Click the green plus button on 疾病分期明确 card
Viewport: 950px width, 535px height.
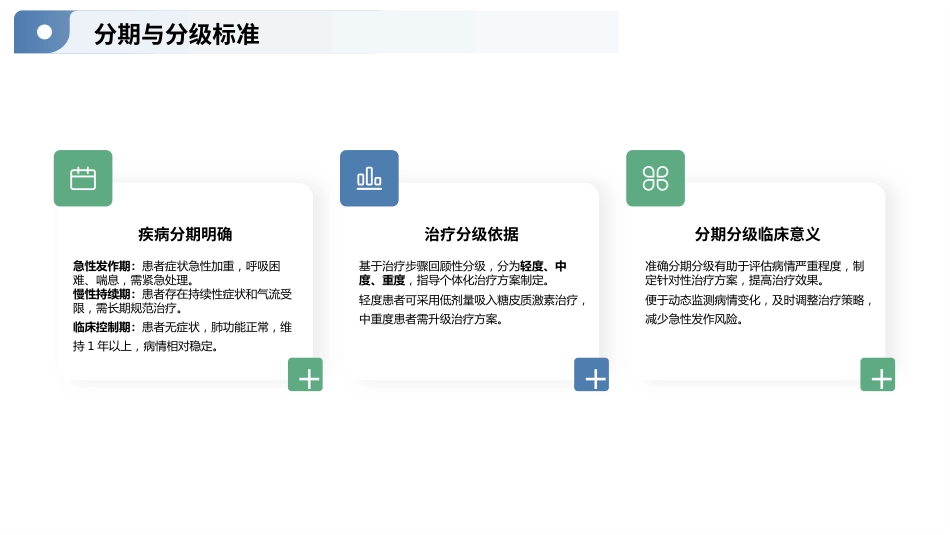(x=305, y=374)
